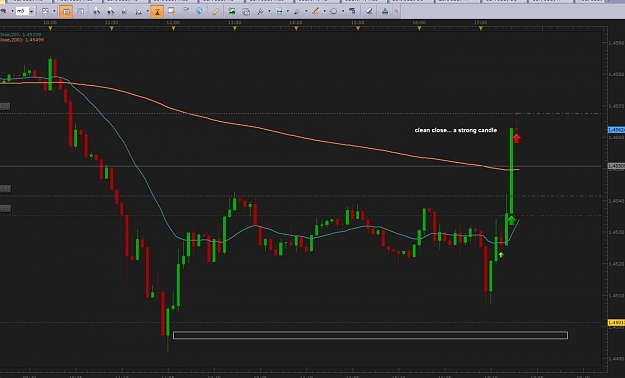Click the window layout icon right of the orange button
625x378 pixels.
(x=81, y=12)
